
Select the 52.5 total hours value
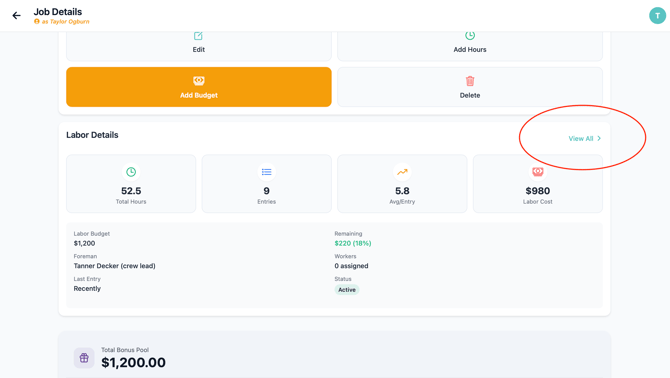pos(131,191)
